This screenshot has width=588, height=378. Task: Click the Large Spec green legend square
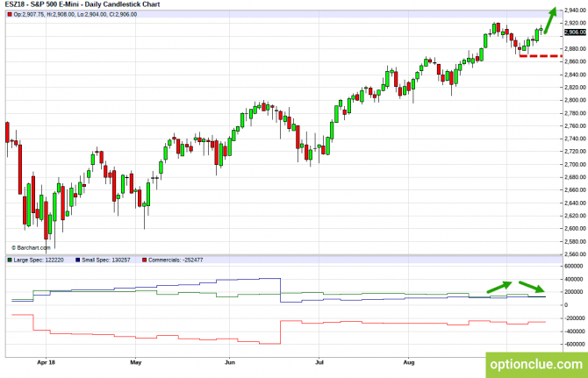click(x=10, y=260)
